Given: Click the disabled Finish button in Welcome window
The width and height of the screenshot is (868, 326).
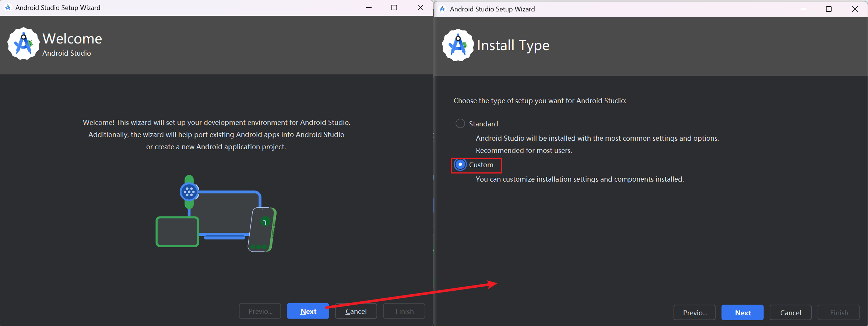Looking at the screenshot, I should [404, 311].
